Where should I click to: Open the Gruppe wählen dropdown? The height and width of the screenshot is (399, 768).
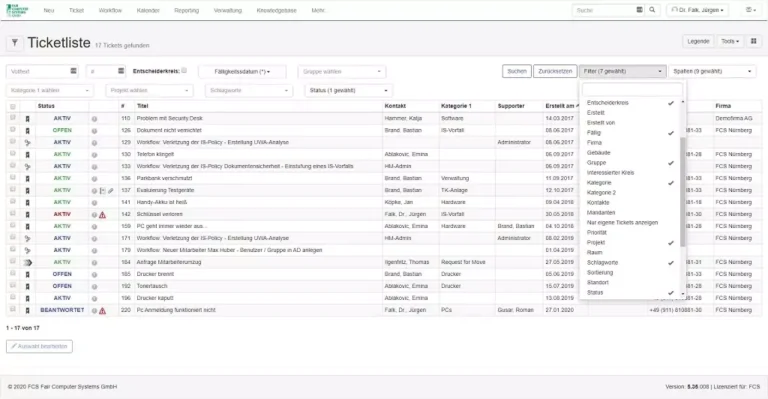coord(342,71)
